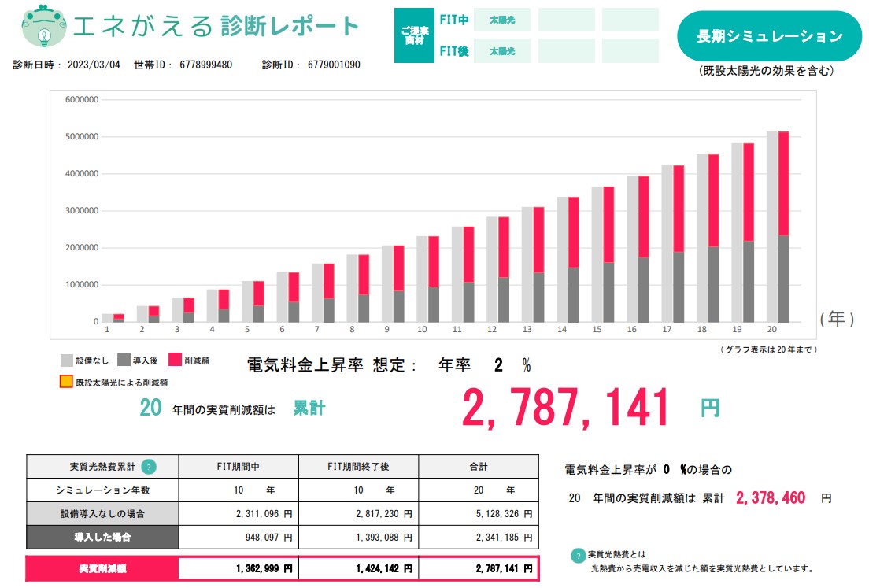Image resolution: width=869 pixels, height=588 pixels.
Task: Click the help icon beside 実質光熱費累計
Action: 149,467
